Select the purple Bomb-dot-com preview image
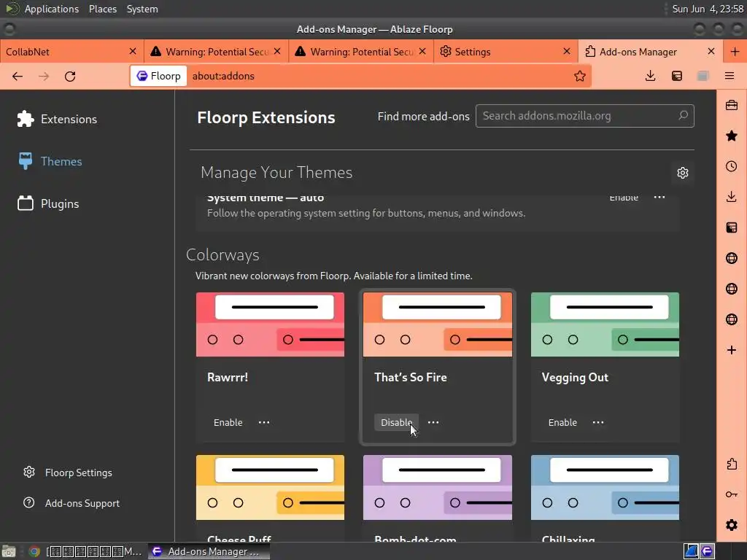 click(438, 488)
